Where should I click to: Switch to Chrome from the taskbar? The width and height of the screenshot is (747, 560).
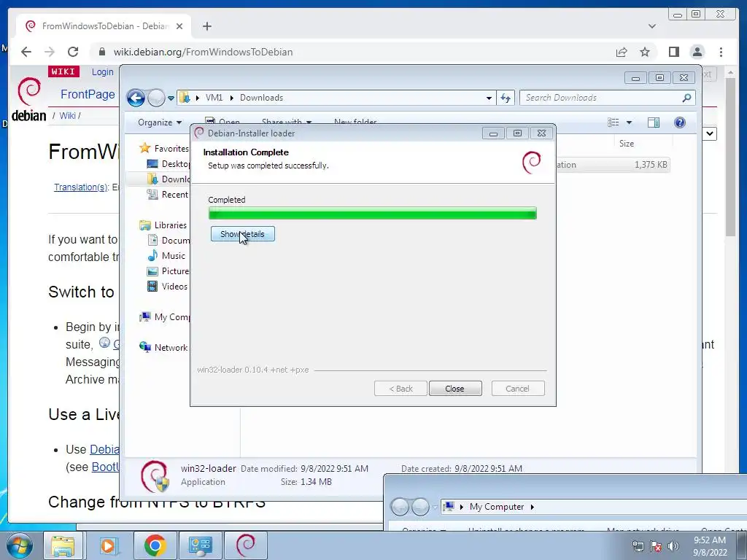pos(155,545)
